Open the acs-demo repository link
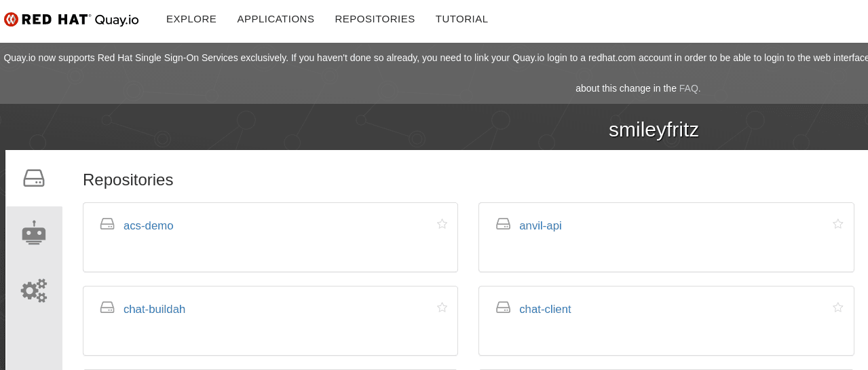The width and height of the screenshot is (868, 370). pos(149,226)
